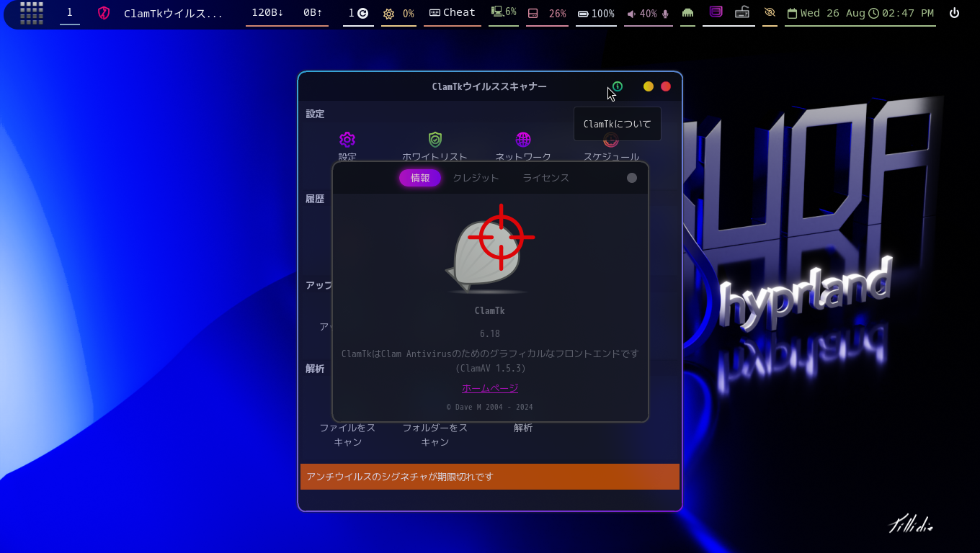Screen dimensions: 980x553
Task: Open the ホワイトリスト shield icon
Action: tap(435, 139)
